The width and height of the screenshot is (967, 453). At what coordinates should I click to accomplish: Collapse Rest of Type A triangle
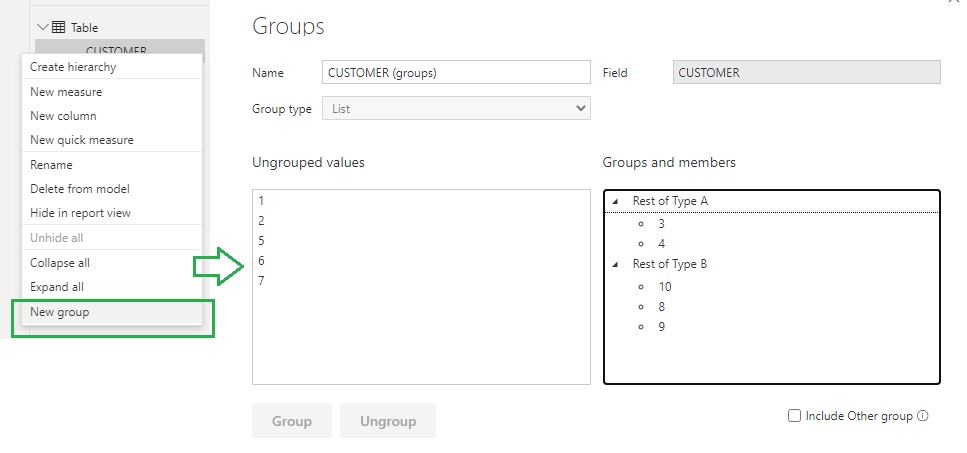(615, 202)
